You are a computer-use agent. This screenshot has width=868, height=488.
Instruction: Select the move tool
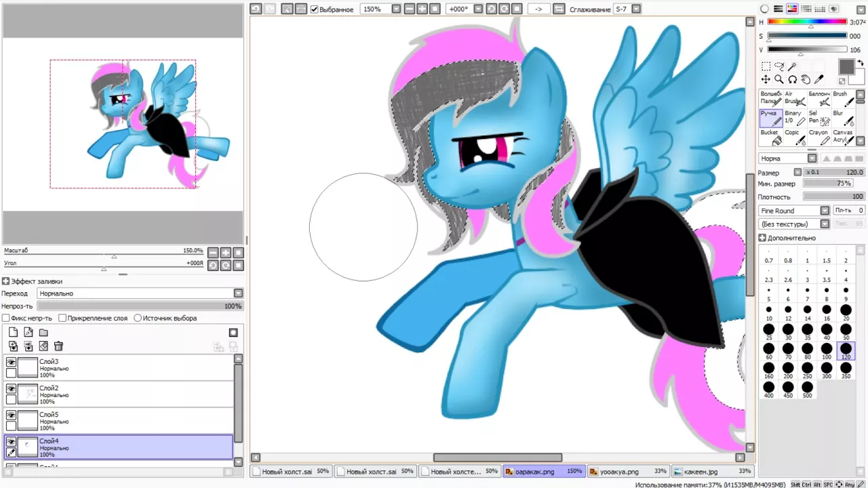(x=766, y=79)
